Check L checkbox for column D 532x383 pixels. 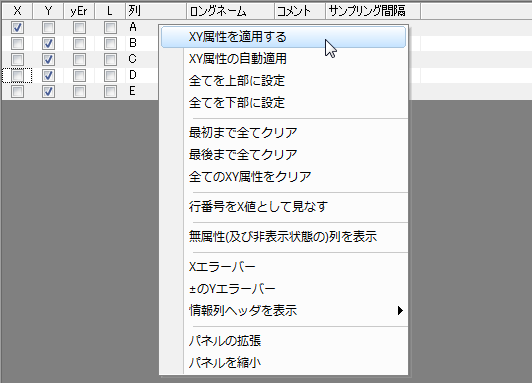pos(110,75)
